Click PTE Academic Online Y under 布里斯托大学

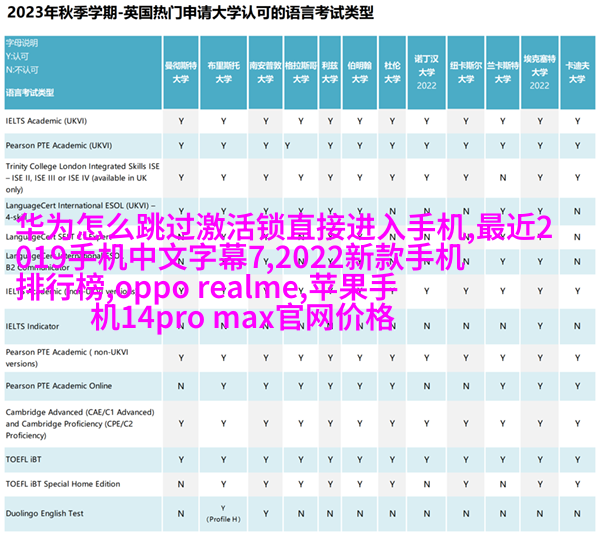tap(223, 386)
